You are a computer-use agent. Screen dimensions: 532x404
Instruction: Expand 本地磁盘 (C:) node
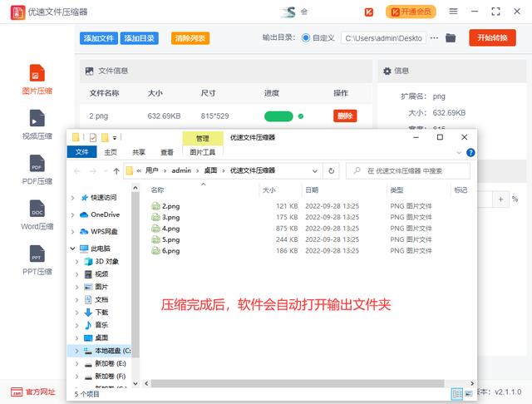point(77,351)
